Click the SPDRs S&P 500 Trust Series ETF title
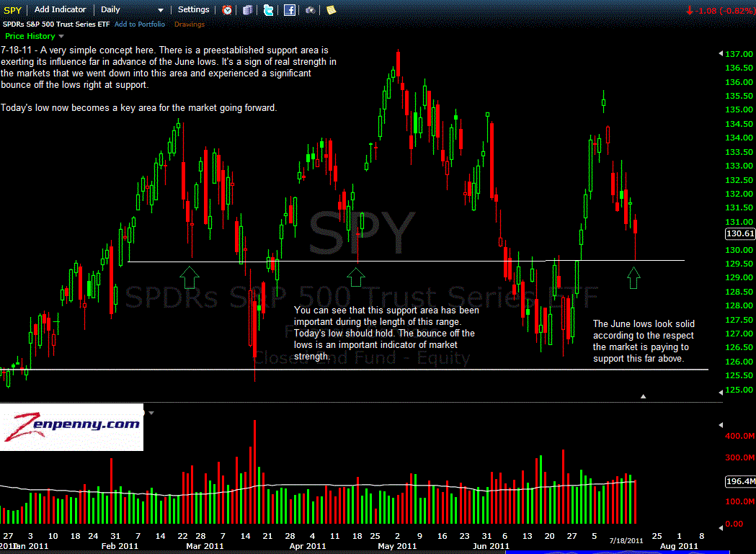The height and width of the screenshot is (554, 756). tap(56, 24)
